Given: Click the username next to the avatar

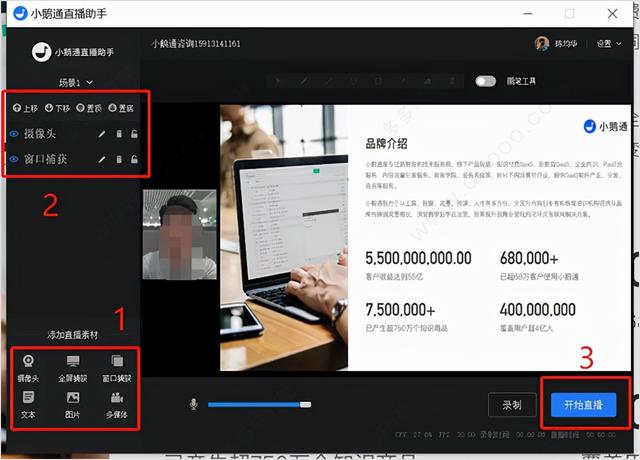Looking at the screenshot, I should (x=566, y=44).
